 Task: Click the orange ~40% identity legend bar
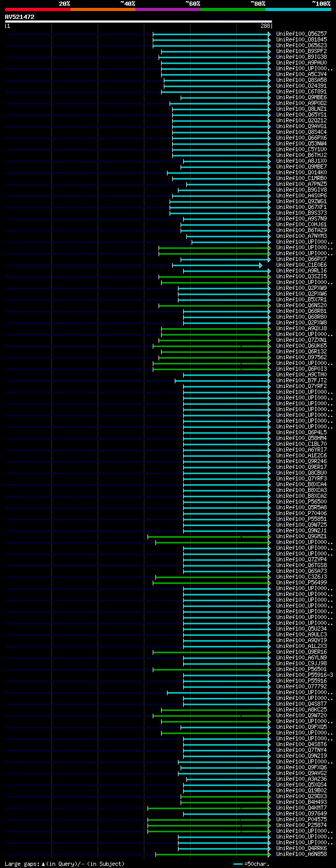(x=103, y=9)
